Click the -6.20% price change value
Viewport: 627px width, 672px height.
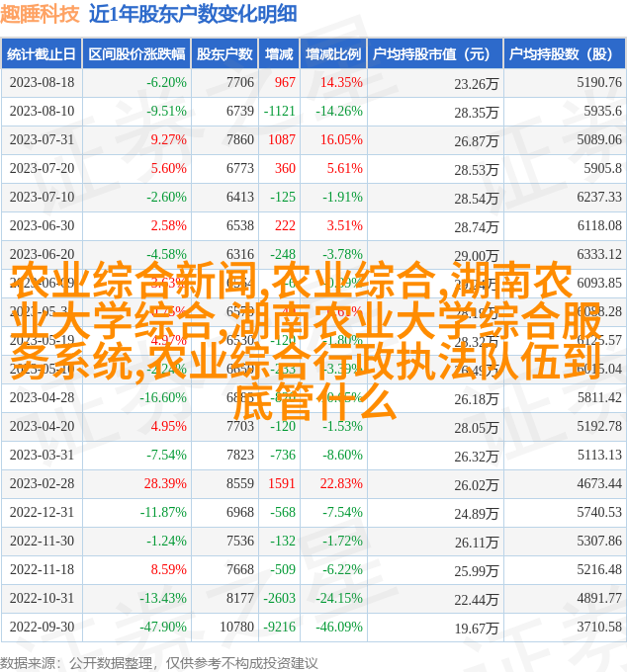tap(166, 82)
